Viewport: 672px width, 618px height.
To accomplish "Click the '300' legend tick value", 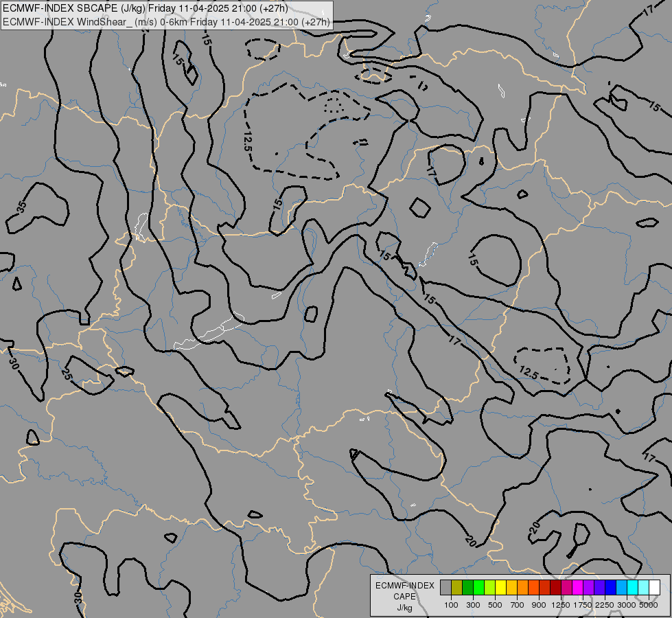I will coord(473,605).
